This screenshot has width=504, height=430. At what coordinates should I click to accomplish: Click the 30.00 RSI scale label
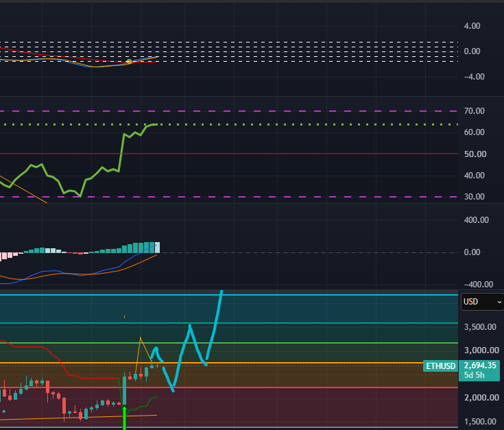tap(474, 196)
